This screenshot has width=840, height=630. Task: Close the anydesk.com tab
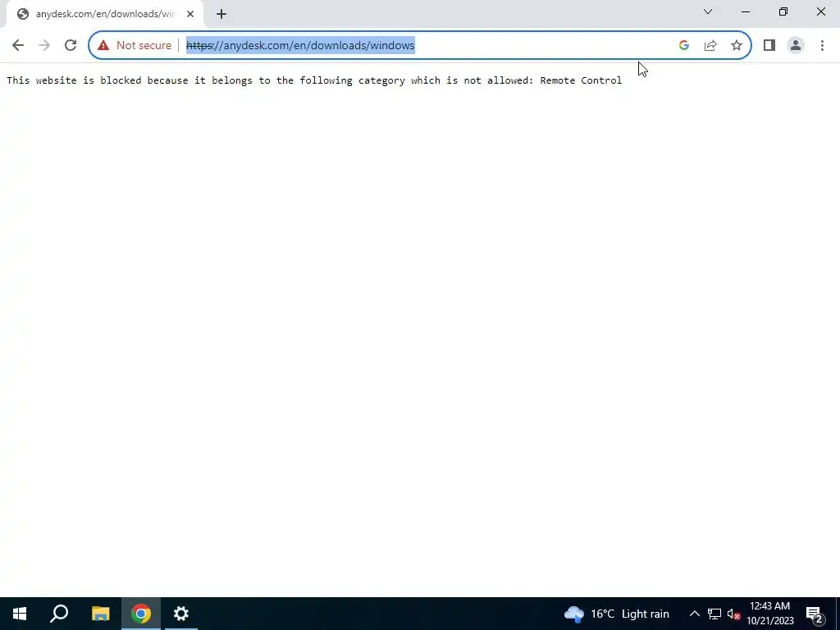point(190,14)
